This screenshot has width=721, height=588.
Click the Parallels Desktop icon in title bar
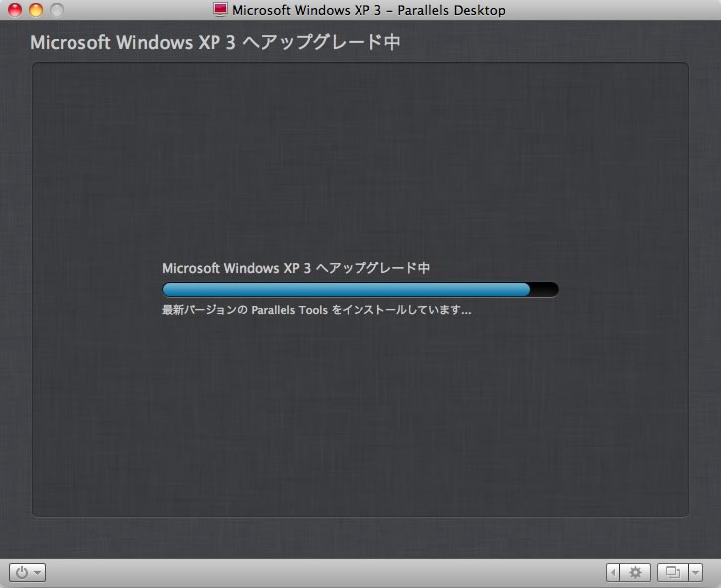click(220, 9)
